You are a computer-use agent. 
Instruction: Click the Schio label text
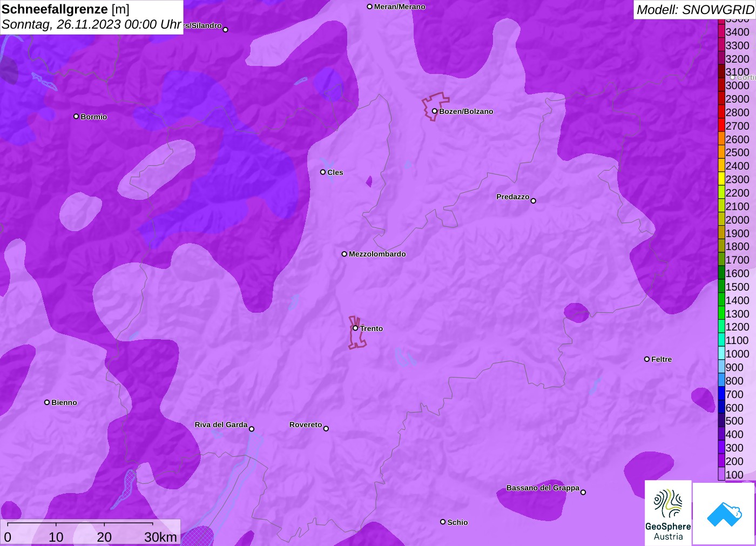(x=457, y=522)
